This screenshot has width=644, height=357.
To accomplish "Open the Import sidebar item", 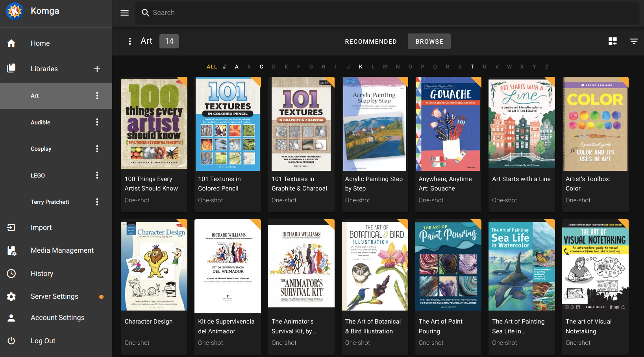I will [41, 228].
